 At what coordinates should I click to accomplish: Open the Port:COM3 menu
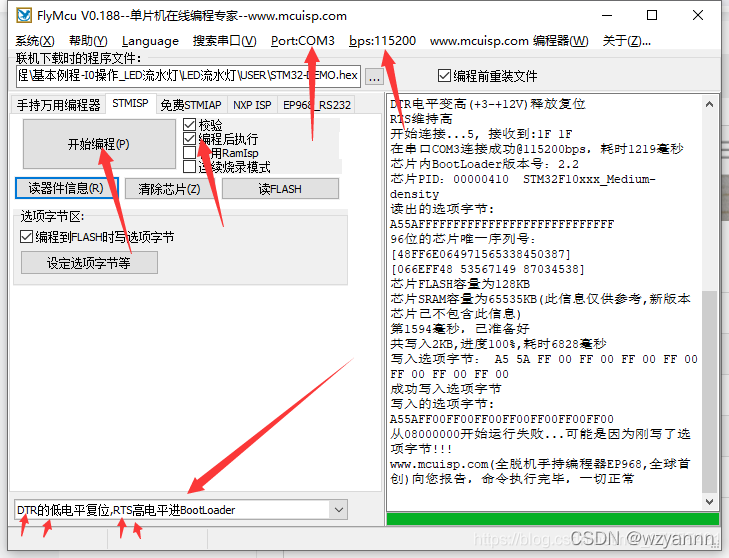click(x=303, y=41)
